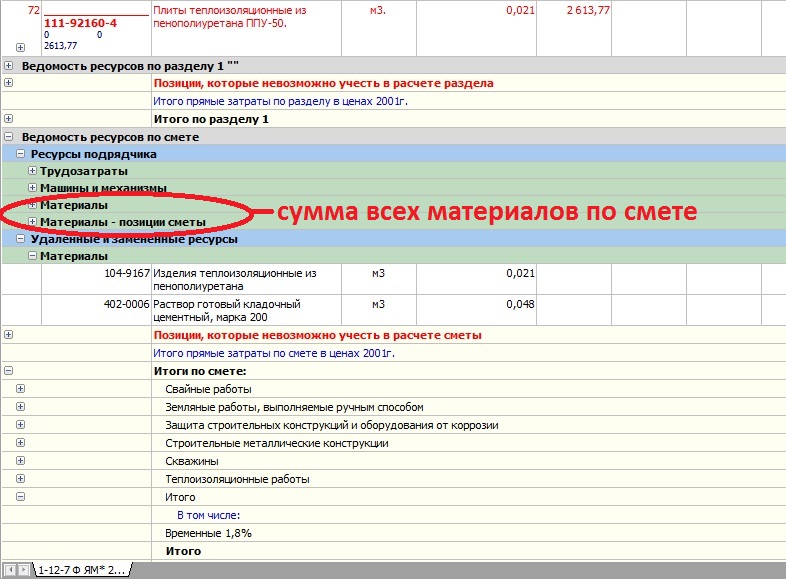Viewport: 786px width, 579px height.
Task: Select 'Итого прямые затраты по смете в ценах 2001г.'
Action: 274,353
